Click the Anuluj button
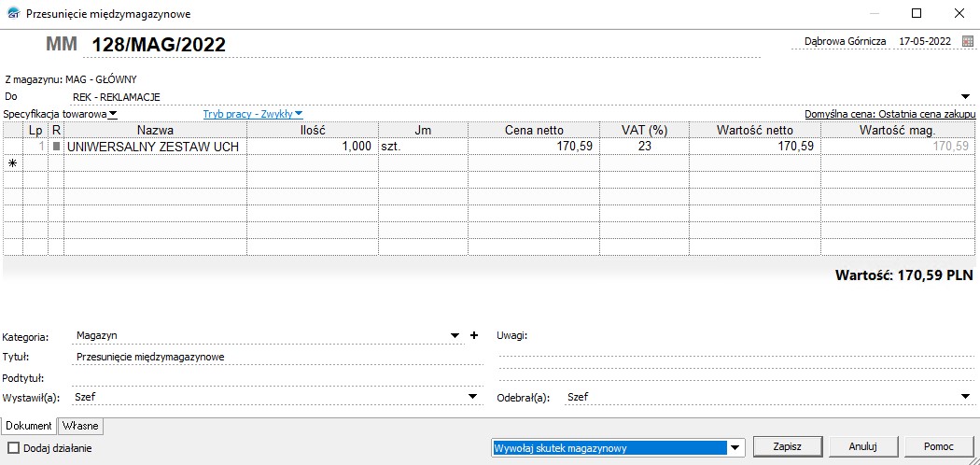The height and width of the screenshot is (465, 980). pyautogui.click(x=860, y=446)
